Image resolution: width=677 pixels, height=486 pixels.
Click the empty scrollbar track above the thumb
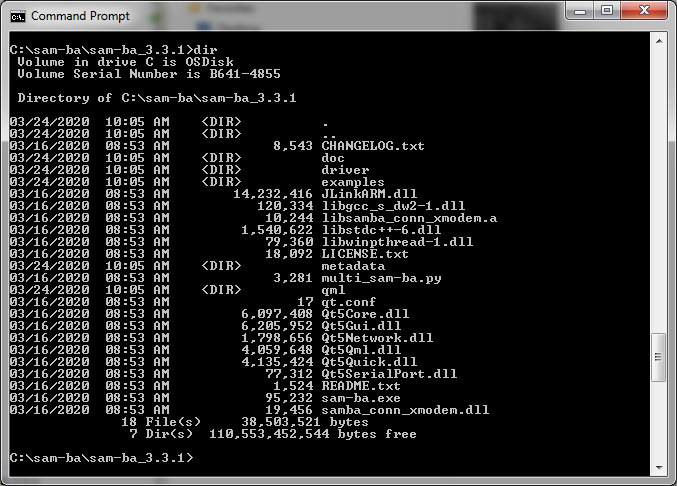(x=659, y=200)
